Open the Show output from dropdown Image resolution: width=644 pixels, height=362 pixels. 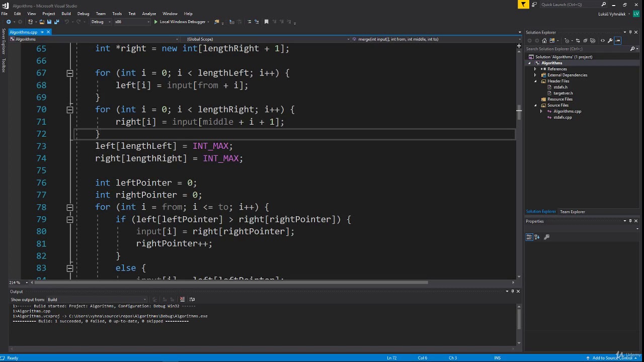(x=97, y=300)
